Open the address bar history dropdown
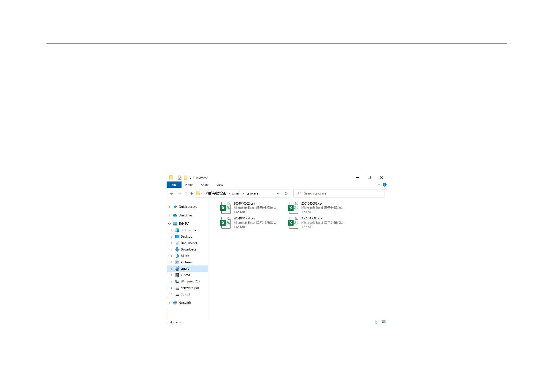 tap(278, 193)
